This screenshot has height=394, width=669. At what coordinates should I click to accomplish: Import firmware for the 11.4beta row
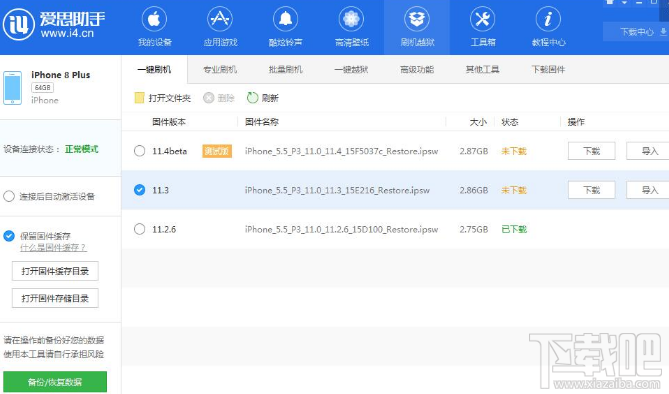pyautogui.click(x=649, y=151)
